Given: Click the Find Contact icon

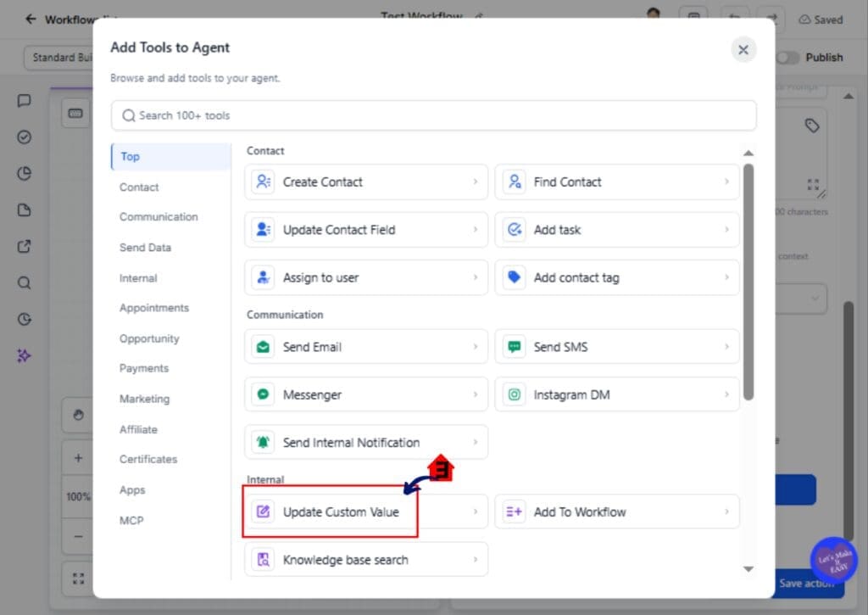Looking at the screenshot, I should coord(515,182).
